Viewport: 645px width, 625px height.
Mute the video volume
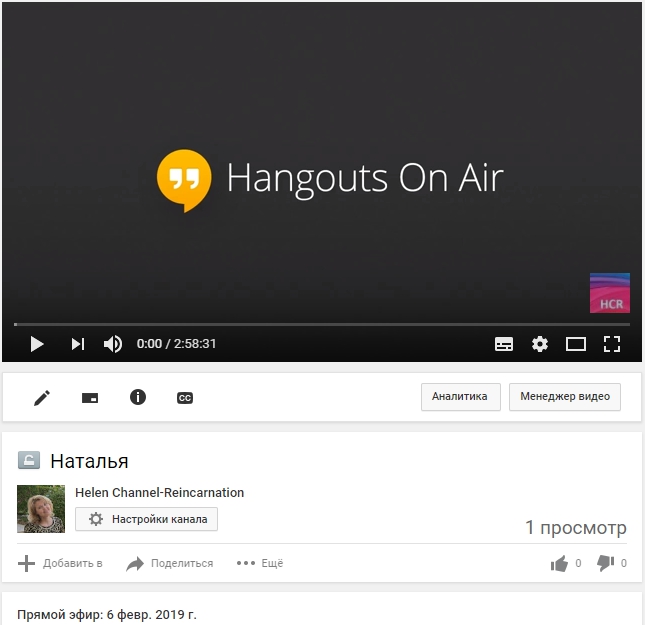click(x=113, y=344)
